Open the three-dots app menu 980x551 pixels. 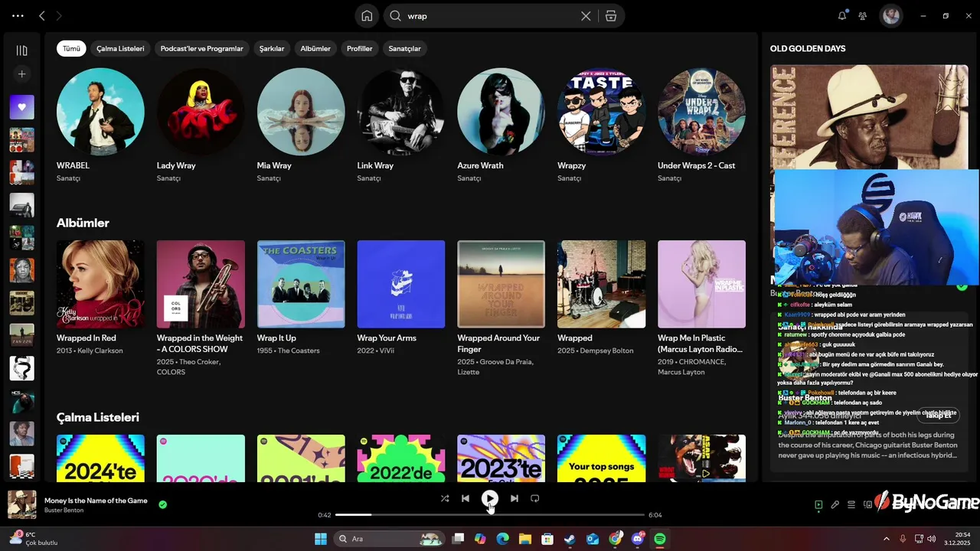point(18,15)
